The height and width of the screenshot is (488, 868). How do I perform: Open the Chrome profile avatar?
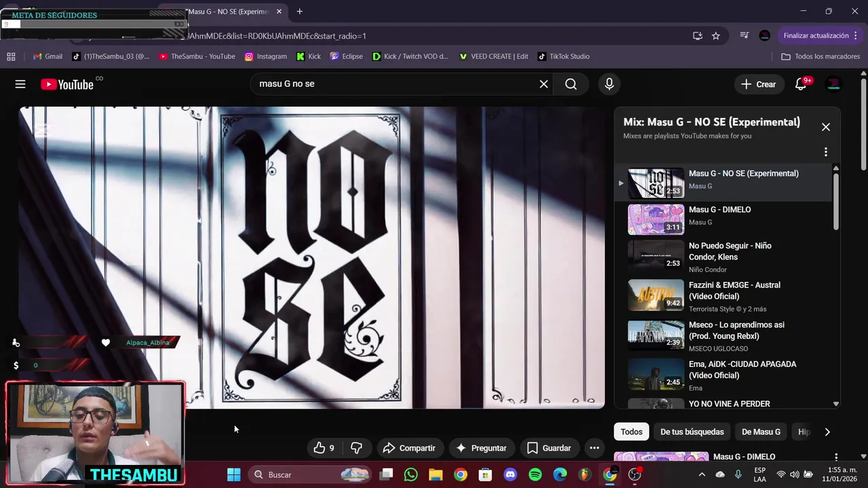pos(765,36)
